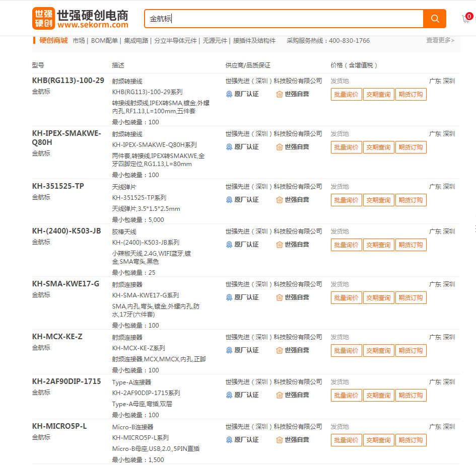Click 批量询价 for KH-351525-TP

coord(347,200)
